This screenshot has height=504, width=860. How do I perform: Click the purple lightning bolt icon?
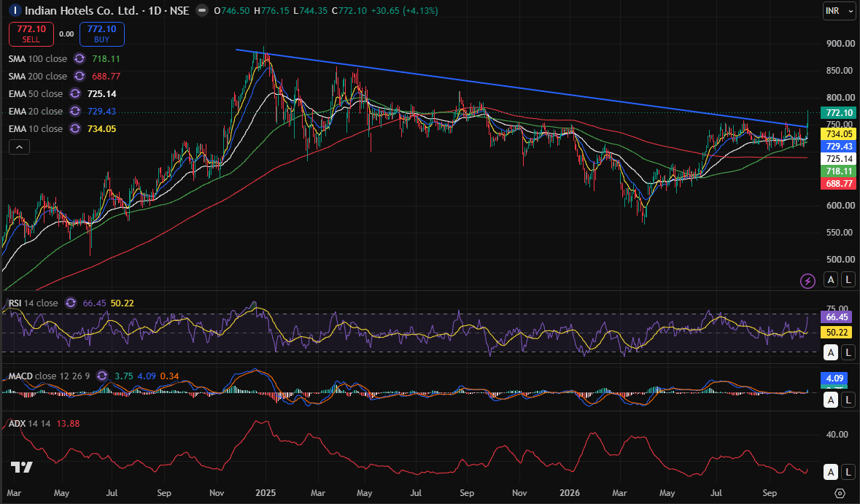[x=807, y=282]
